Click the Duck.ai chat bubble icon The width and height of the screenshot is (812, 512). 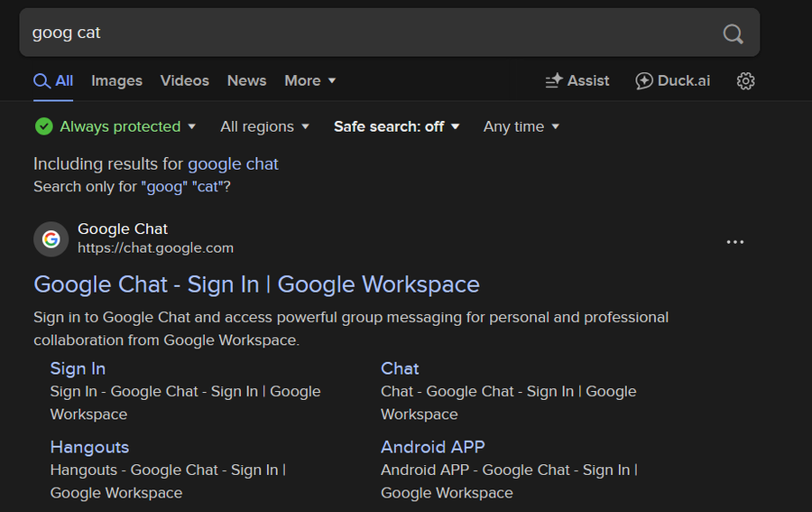tap(643, 81)
